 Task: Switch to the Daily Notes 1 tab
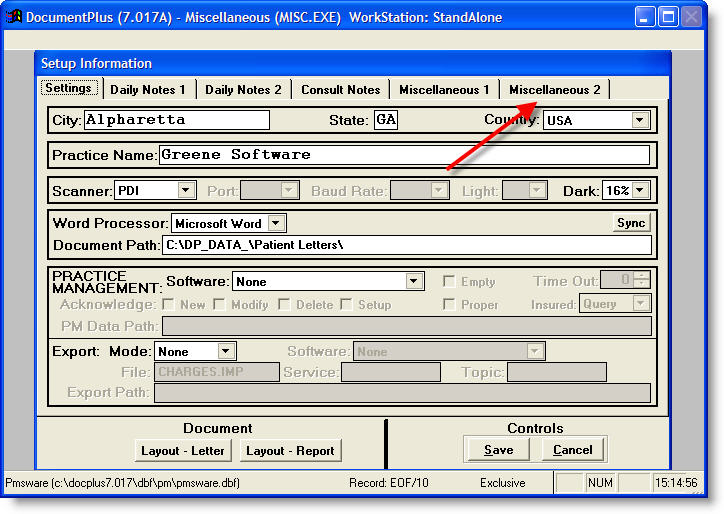coord(148,90)
